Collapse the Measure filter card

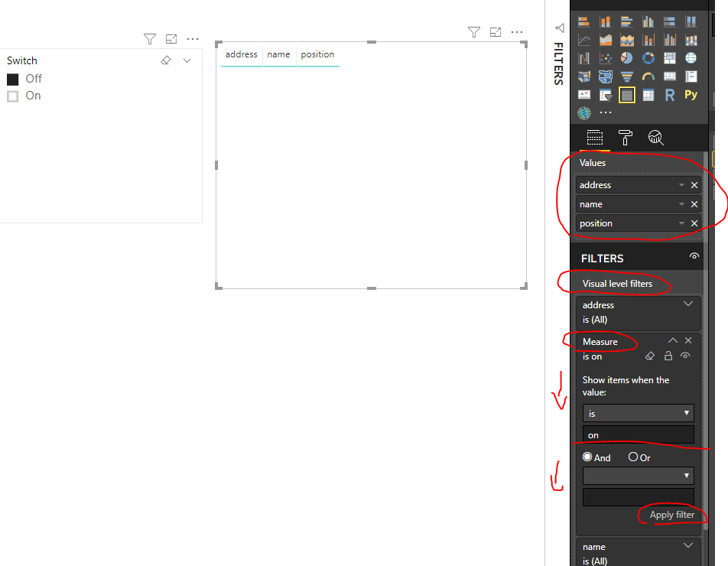click(x=673, y=340)
